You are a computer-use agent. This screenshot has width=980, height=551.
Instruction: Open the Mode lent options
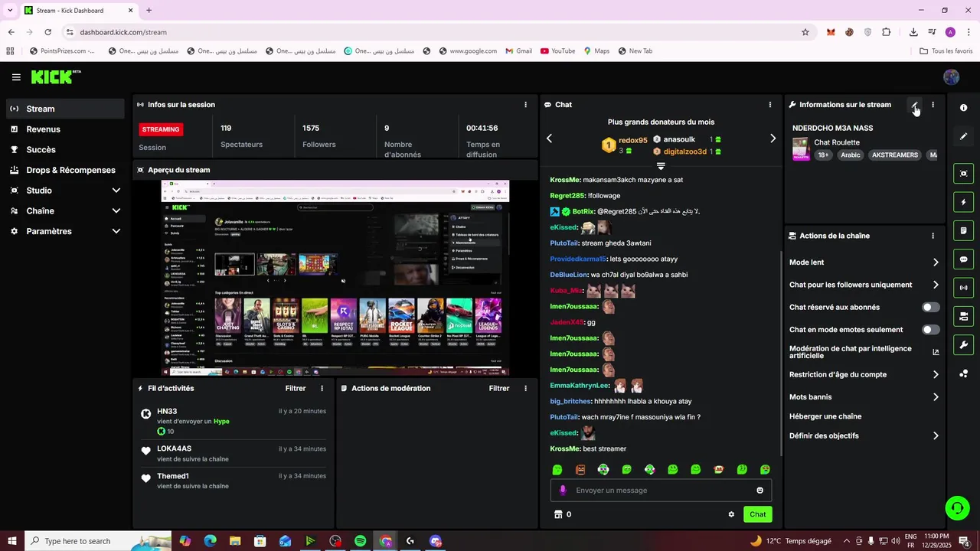(x=864, y=262)
